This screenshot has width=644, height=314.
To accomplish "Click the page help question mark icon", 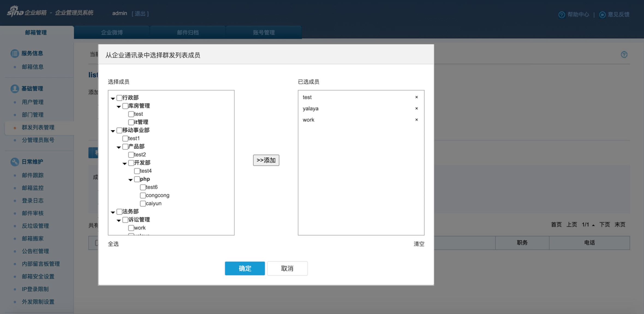I will point(624,55).
